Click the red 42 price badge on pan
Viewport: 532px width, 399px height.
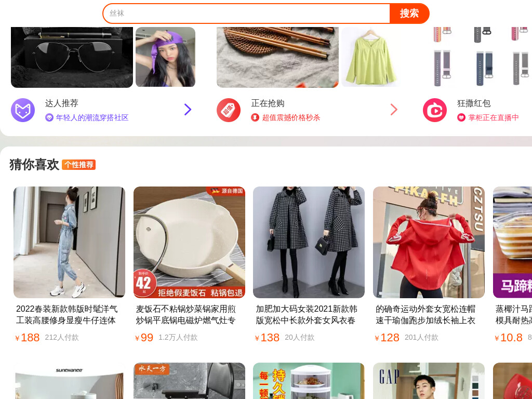144,283
